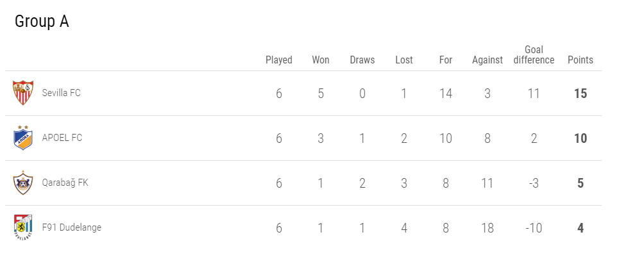Click the APOEL FC crest icon
The height and width of the screenshot is (271, 644).
click(x=23, y=138)
